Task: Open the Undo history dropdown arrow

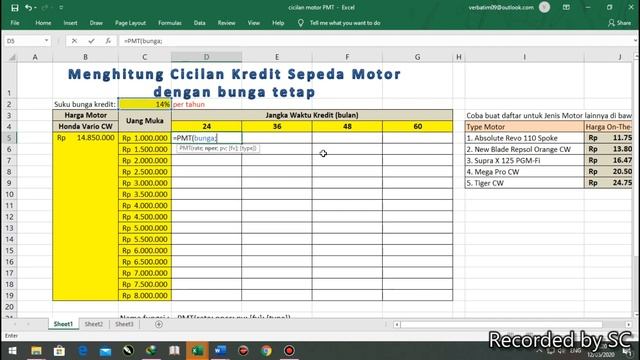Action: 35,8
